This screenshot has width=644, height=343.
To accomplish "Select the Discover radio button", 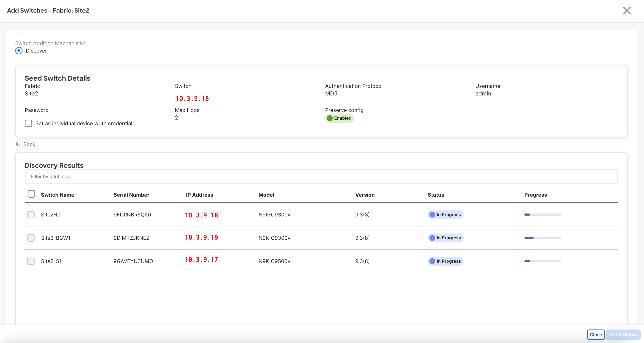I will click(19, 51).
